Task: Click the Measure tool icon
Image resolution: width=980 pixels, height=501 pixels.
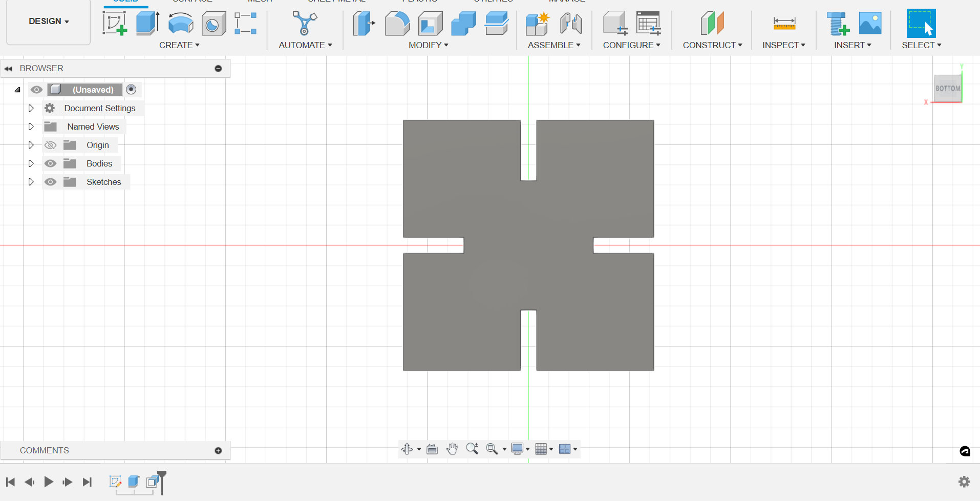Action: pyautogui.click(x=784, y=23)
